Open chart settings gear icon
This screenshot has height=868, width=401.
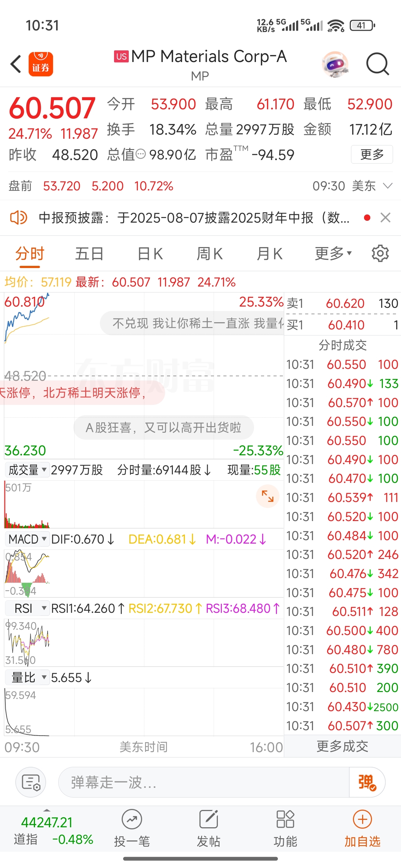[380, 253]
